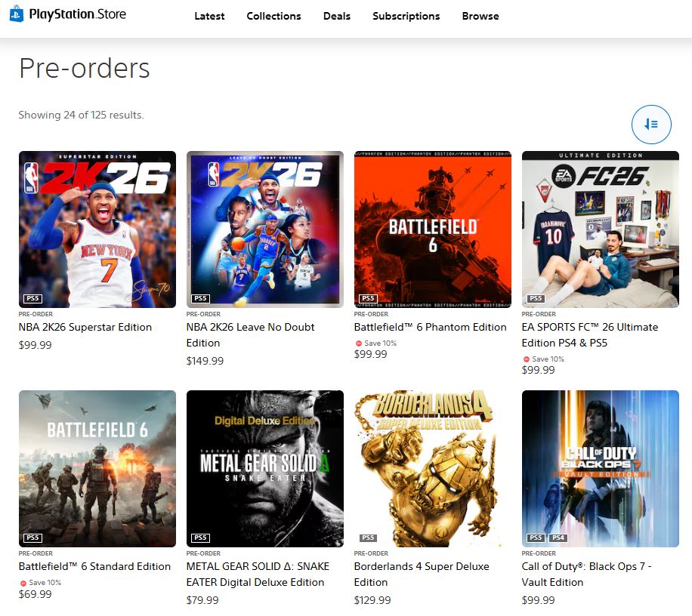The height and width of the screenshot is (616, 692).
Task: Click EA SPORTS FC 26 Ultimate Edition title
Action: click(x=589, y=335)
